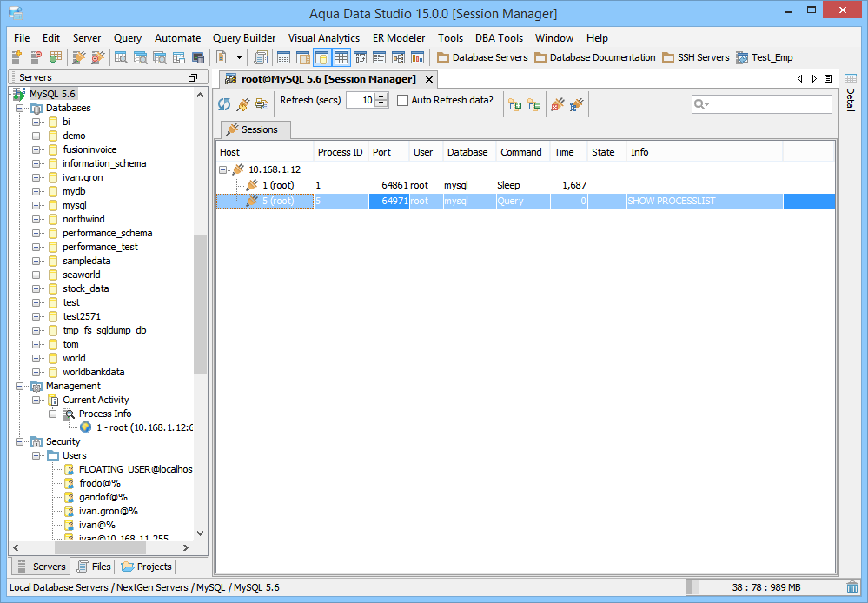868x603 pixels.
Task: Click the Kill Session plug icon with red X
Action: pyautogui.click(x=558, y=104)
